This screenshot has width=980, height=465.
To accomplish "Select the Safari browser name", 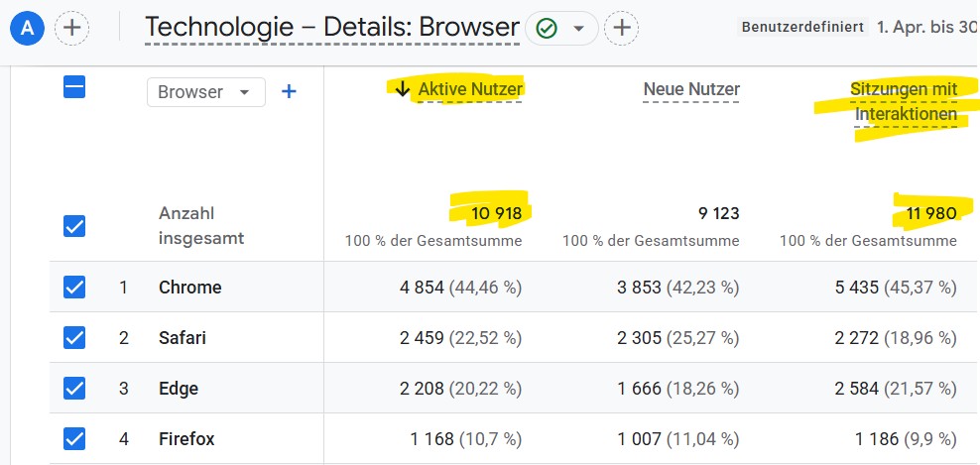I will [x=183, y=338].
